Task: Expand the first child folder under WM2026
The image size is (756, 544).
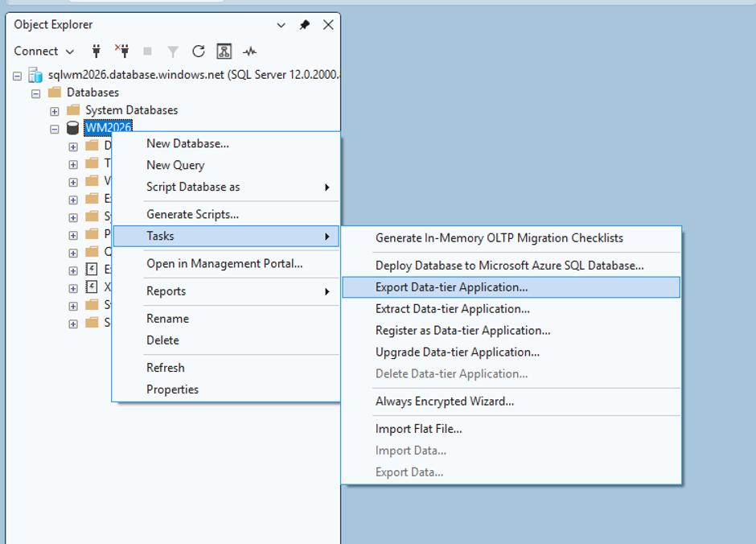Action: (x=73, y=147)
